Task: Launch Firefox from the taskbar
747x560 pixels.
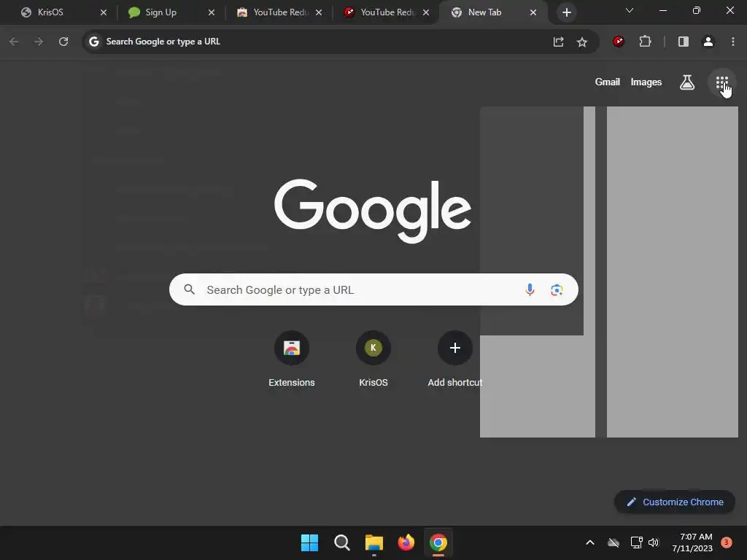Action: click(406, 542)
